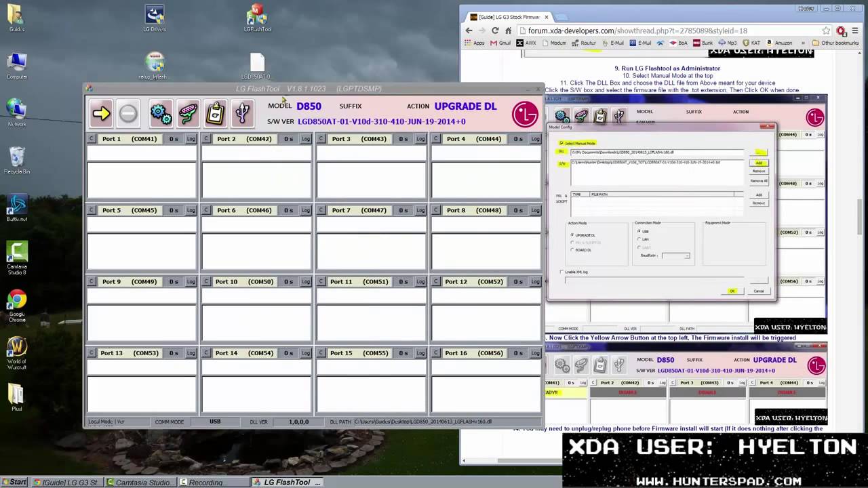Launch World of Warcraft from the desktop
Screen dimensions: 868x488
click(x=16, y=354)
